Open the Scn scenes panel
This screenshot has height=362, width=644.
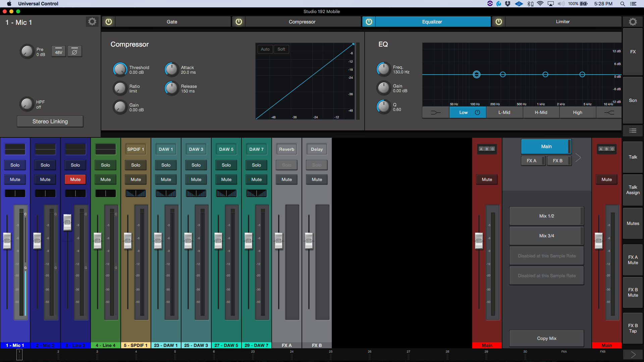pos(633,101)
